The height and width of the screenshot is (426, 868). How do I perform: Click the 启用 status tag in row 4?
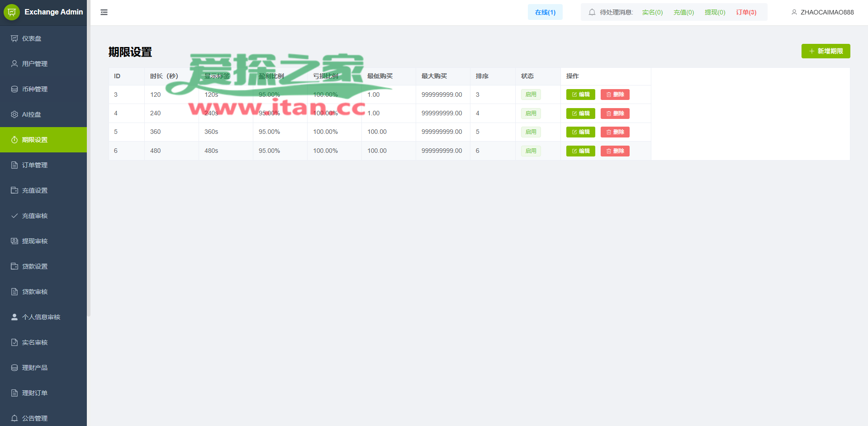531,114
